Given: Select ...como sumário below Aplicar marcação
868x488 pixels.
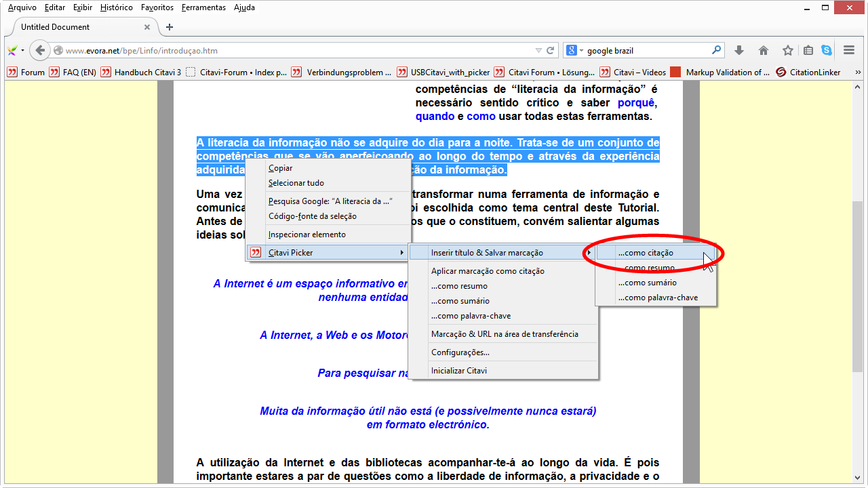Looking at the screenshot, I should tap(503, 301).
